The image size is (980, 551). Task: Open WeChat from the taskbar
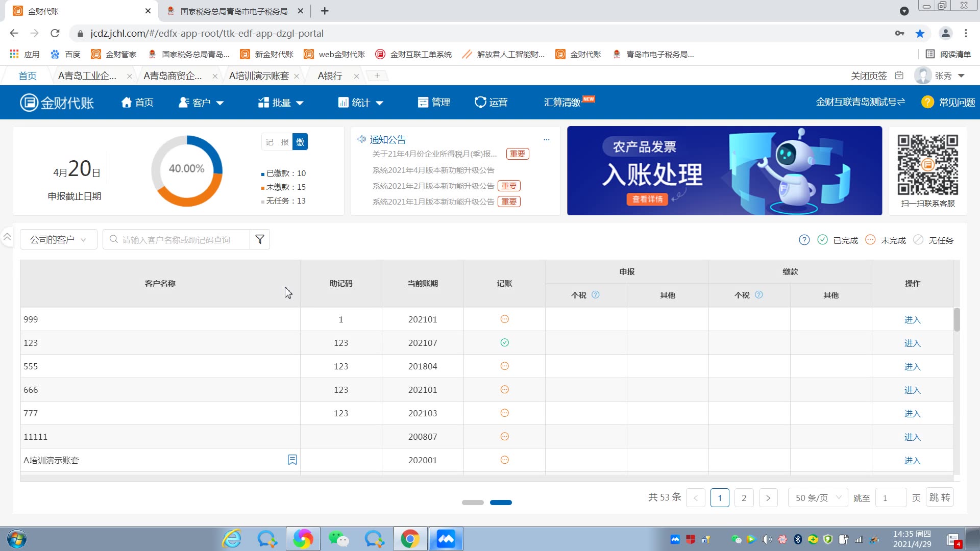338,539
